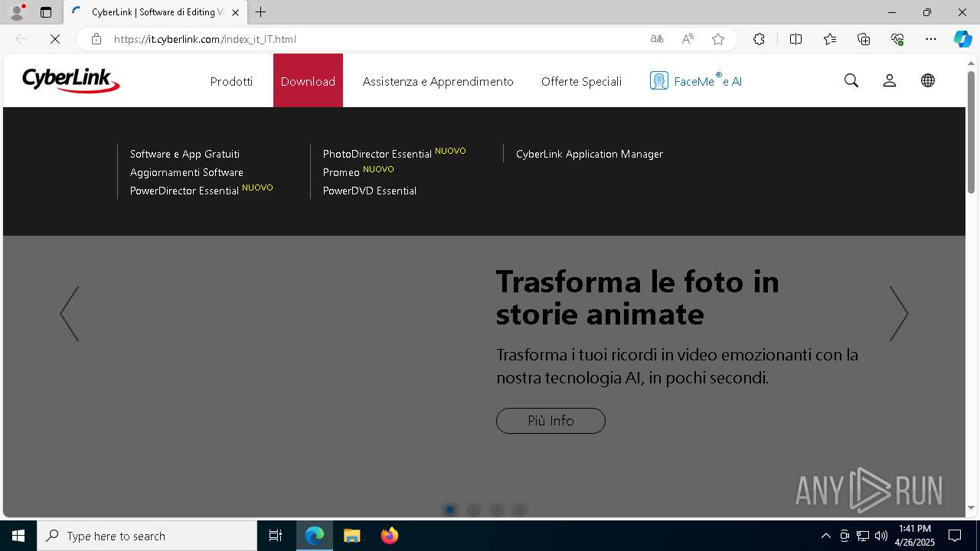This screenshot has width=980, height=551.
Task: Add page to favorites star
Action: 718,39
